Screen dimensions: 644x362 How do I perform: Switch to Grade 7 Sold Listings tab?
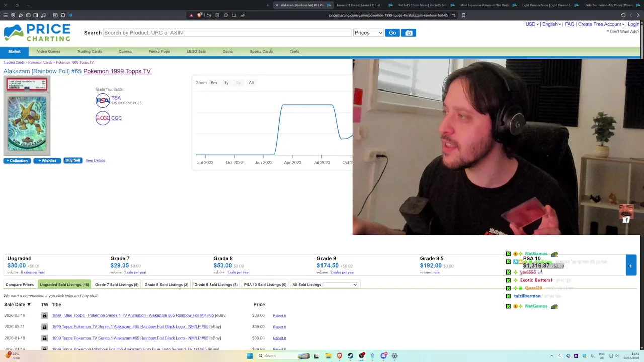click(x=117, y=285)
